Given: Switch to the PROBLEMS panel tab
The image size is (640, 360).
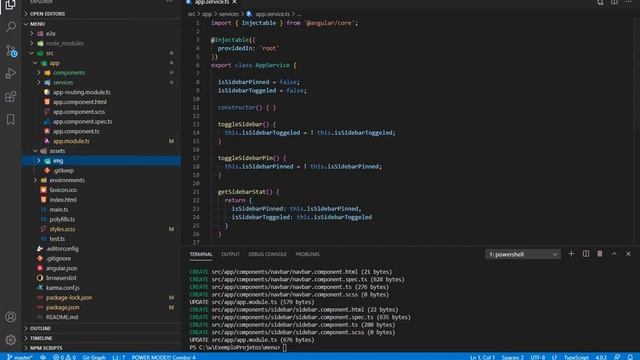Looking at the screenshot, I should [x=307, y=254].
